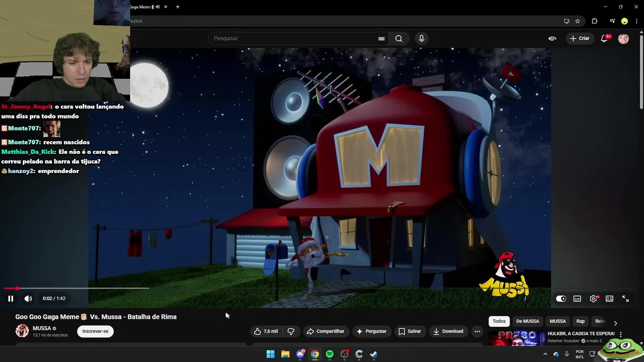644x362 pixels.
Task: Turn on subtitles/closed captions
Action: 577,299
